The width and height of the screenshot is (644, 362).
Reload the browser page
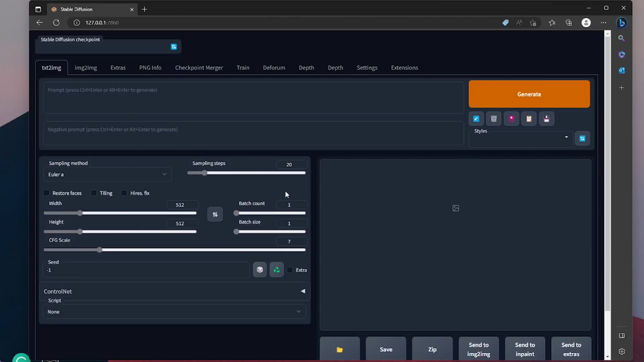point(56,23)
